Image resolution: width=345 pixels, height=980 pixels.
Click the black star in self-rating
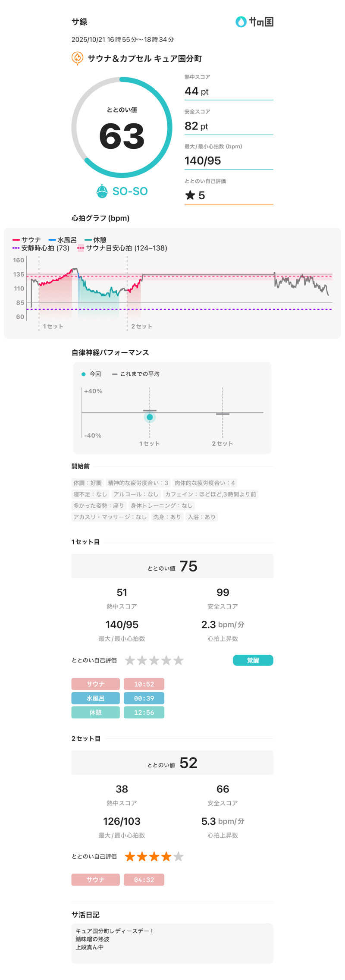pyautogui.click(x=190, y=195)
